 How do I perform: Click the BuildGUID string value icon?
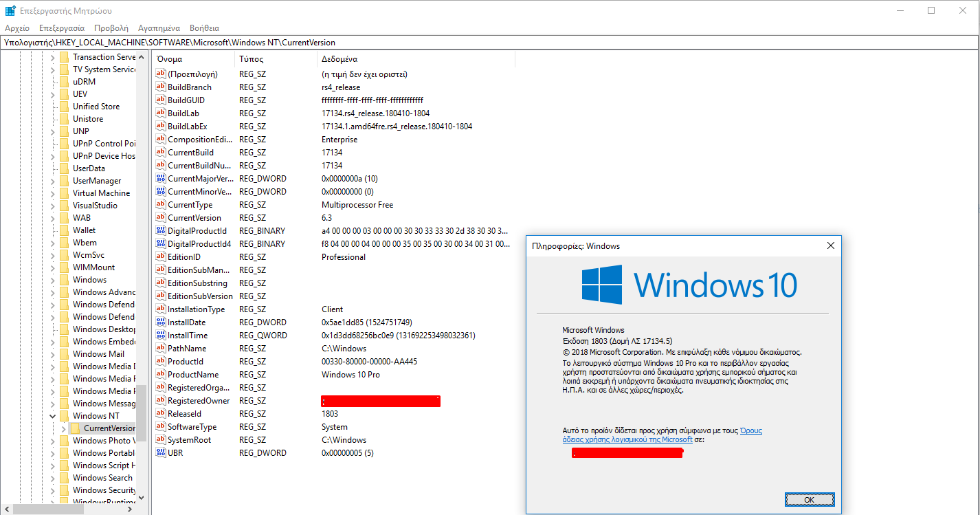click(x=161, y=100)
